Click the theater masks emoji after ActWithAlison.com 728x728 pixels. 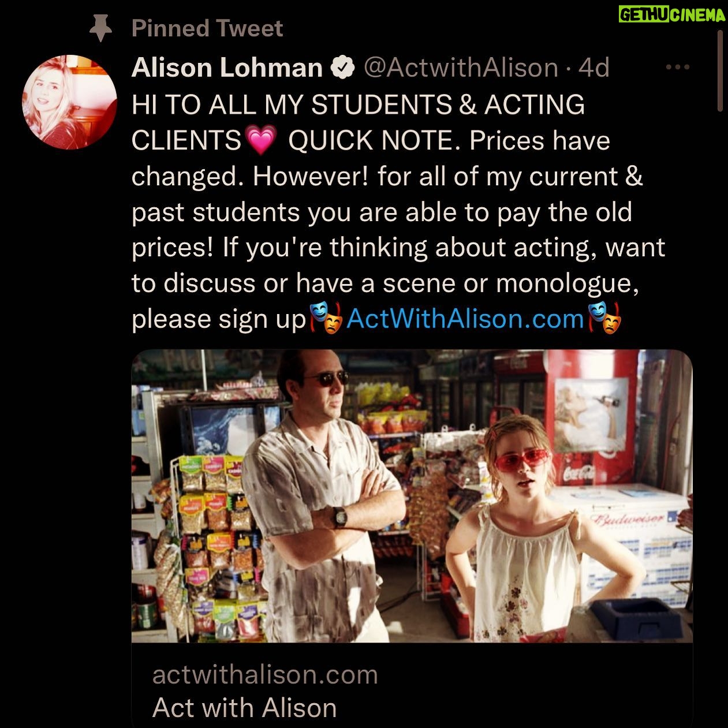point(604,319)
